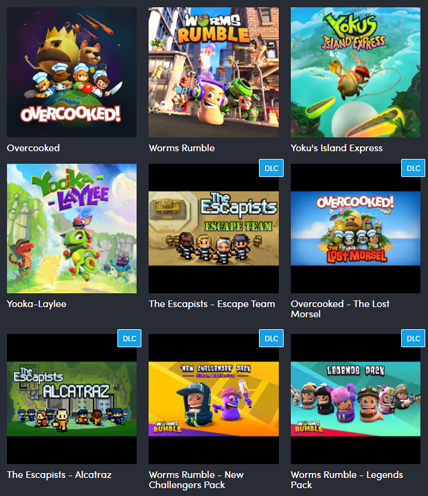This screenshot has height=496, width=428.
Task: Click DLC badge on Escapists Escape Team
Action: [271, 168]
